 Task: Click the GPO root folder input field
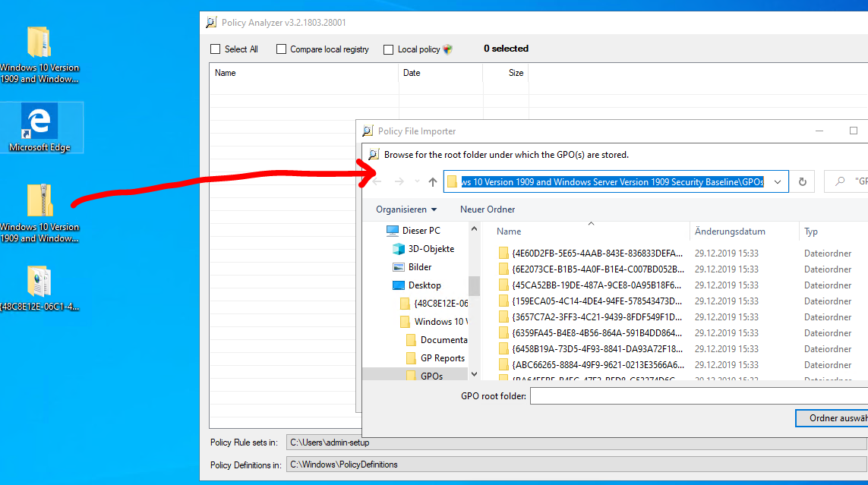(x=699, y=396)
